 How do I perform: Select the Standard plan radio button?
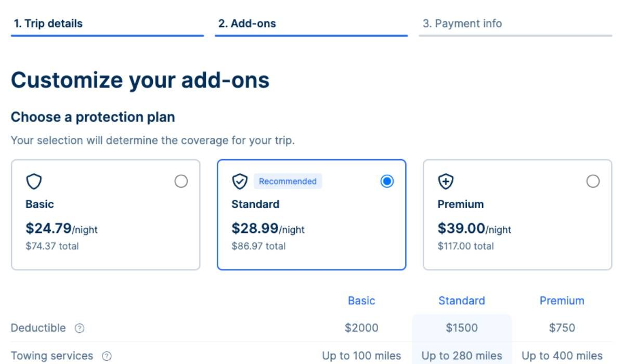coord(387,181)
